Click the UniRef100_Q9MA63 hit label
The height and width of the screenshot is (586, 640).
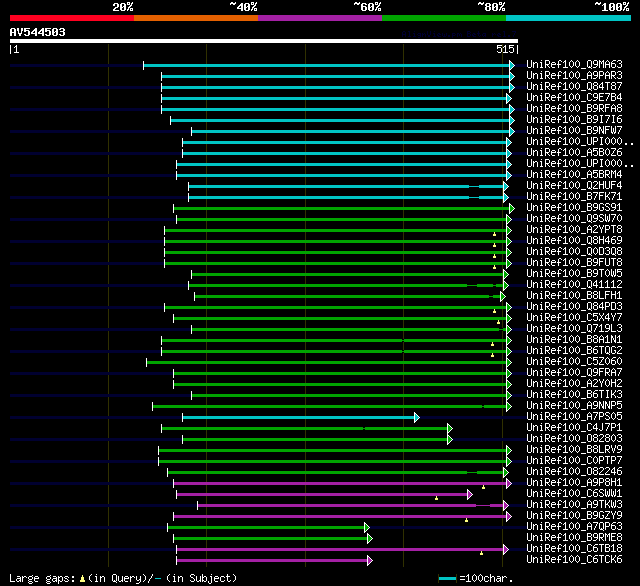tap(574, 64)
